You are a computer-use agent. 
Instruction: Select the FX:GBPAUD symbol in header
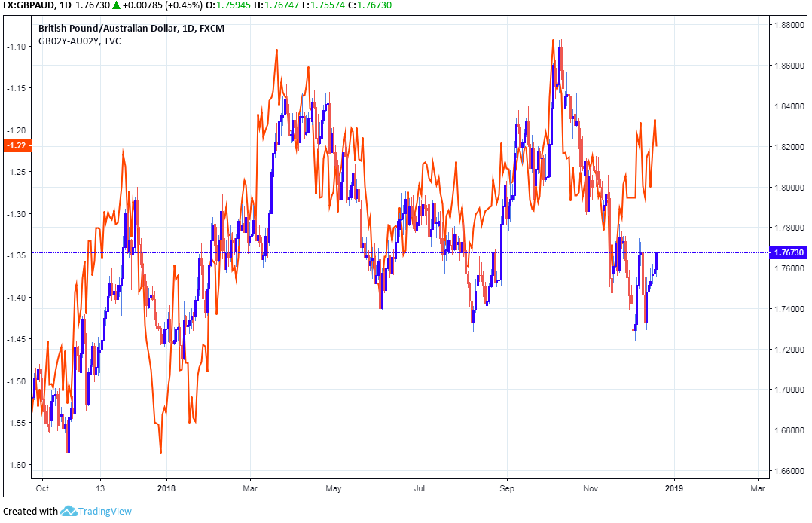pyautogui.click(x=27, y=5)
